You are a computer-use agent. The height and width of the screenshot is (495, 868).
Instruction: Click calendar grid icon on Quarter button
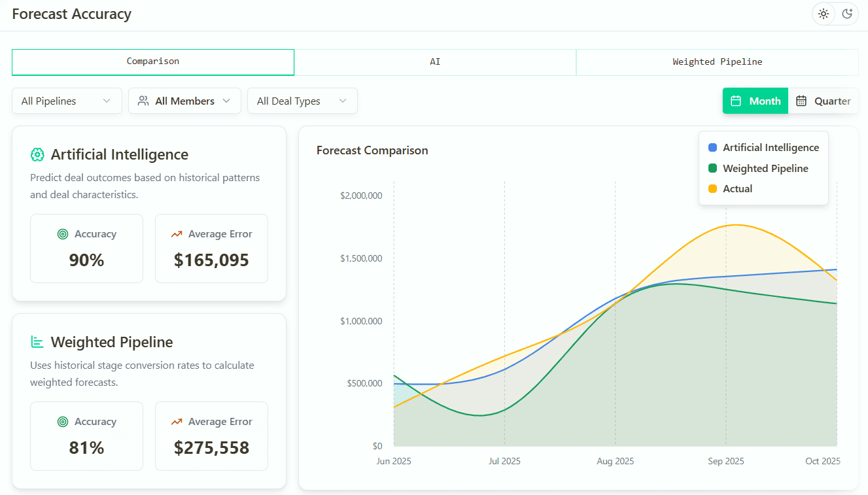[x=801, y=101]
